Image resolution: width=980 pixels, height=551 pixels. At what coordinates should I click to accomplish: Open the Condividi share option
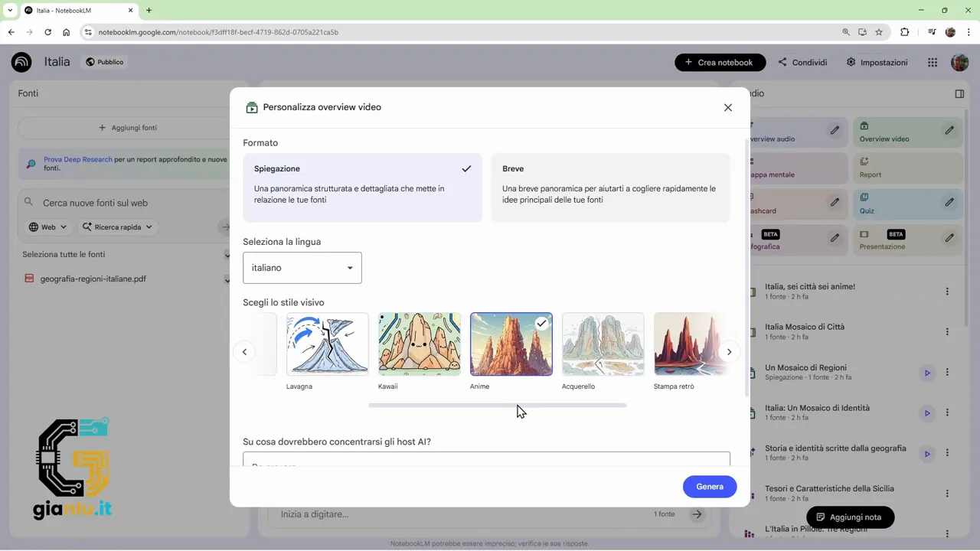[x=802, y=62]
